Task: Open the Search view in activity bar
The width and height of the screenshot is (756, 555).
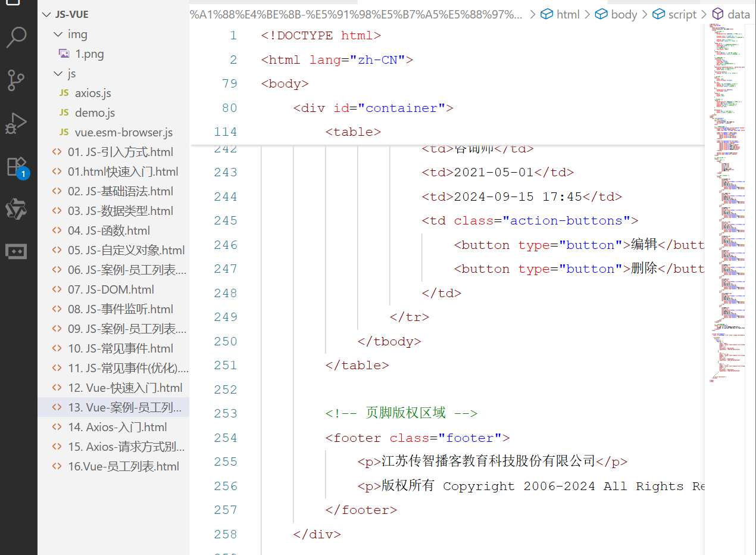Action: click(17, 37)
